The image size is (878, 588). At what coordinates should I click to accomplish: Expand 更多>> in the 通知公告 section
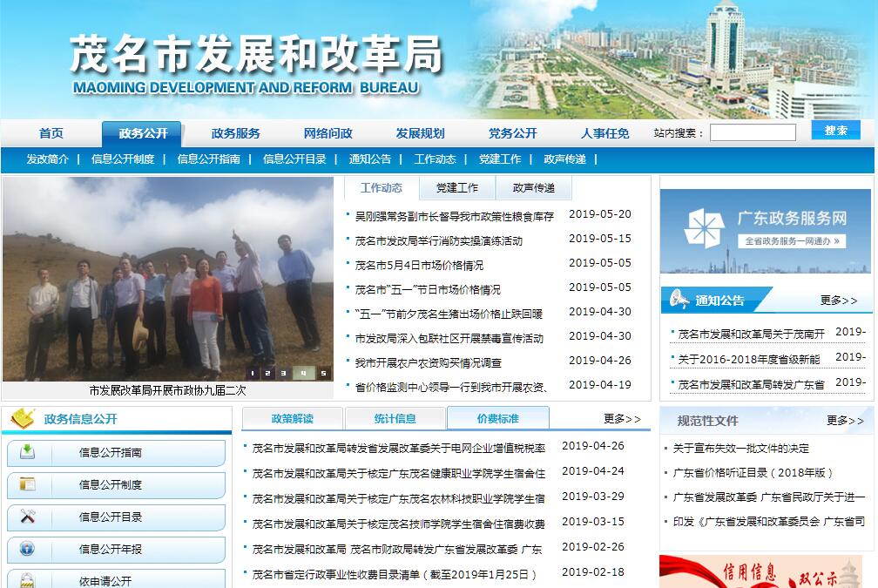pos(838,301)
